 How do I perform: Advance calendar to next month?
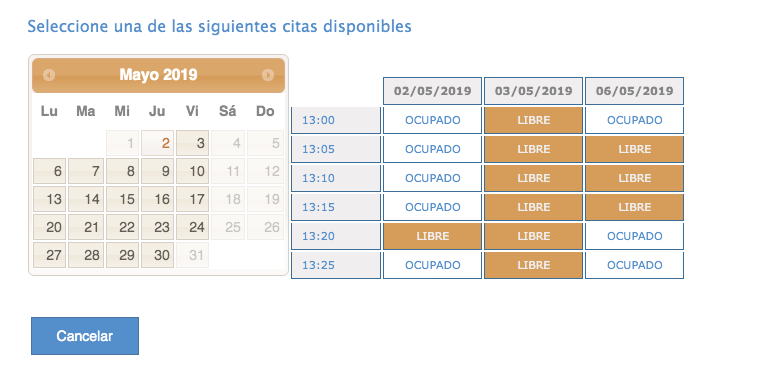pos(268,75)
